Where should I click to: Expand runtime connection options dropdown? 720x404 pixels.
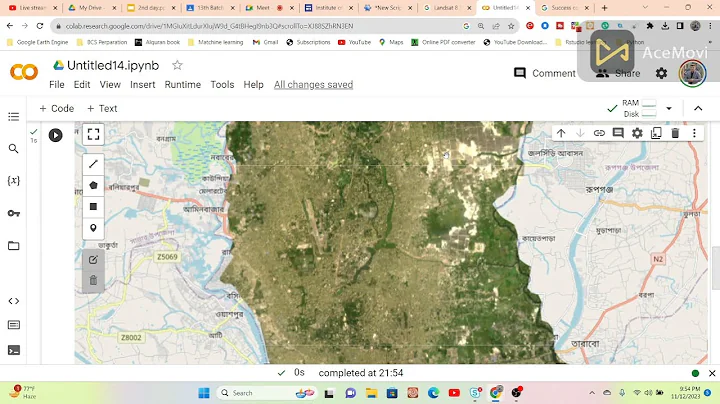click(x=669, y=108)
